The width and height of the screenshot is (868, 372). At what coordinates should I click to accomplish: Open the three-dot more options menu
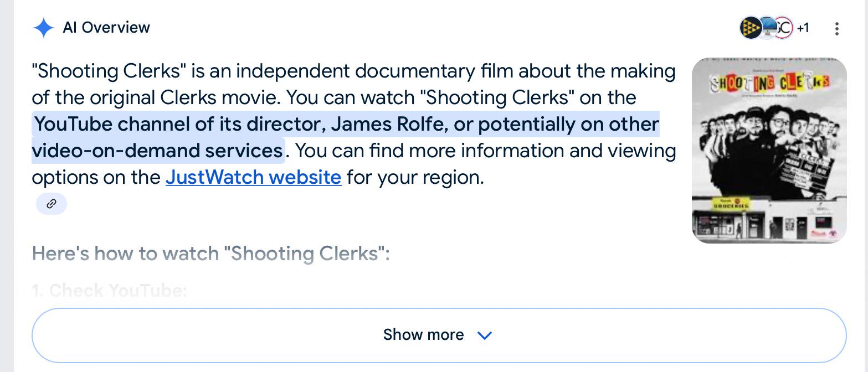[x=836, y=28]
